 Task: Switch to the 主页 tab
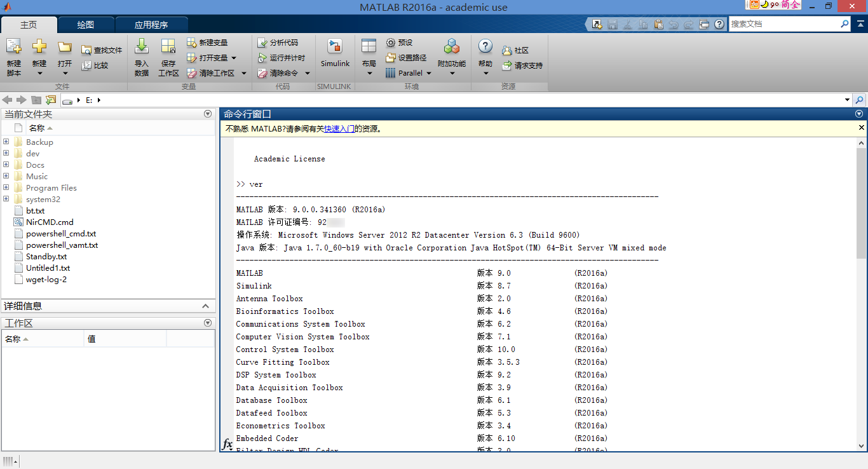pyautogui.click(x=29, y=25)
